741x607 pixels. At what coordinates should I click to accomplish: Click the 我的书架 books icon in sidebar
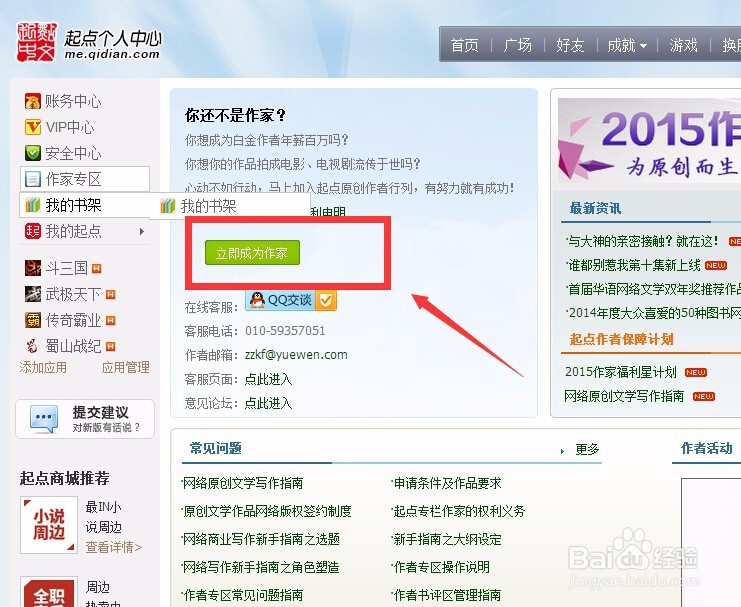(x=33, y=205)
